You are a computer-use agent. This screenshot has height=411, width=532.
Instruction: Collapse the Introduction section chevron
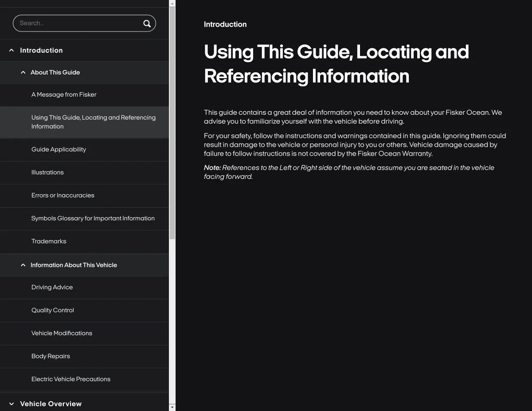[x=12, y=51]
